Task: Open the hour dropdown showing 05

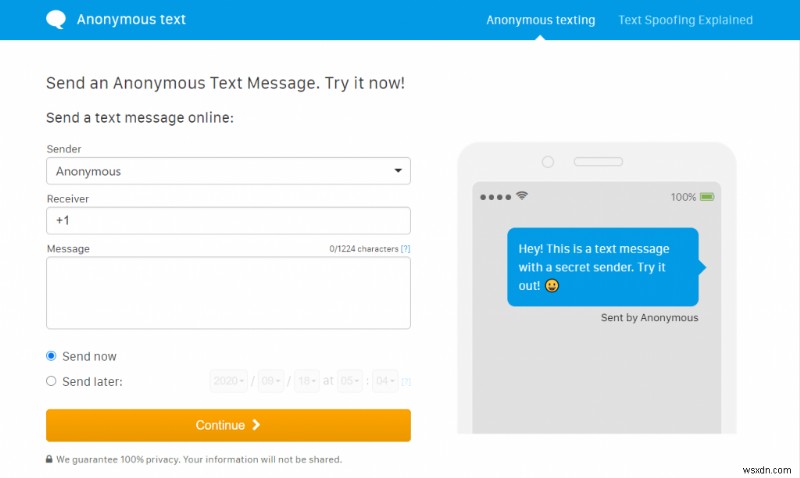Action: pos(352,381)
